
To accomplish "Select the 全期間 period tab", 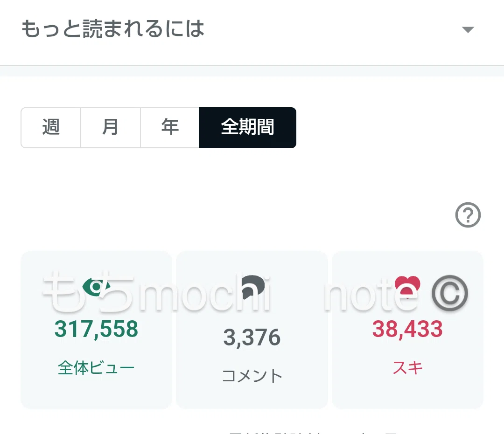I will point(247,127).
